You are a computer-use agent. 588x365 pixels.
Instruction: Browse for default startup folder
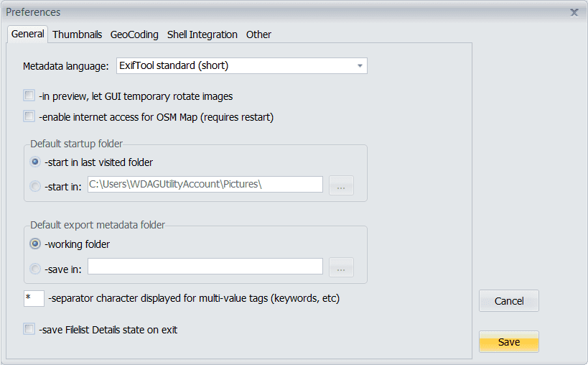(x=341, y=186)
